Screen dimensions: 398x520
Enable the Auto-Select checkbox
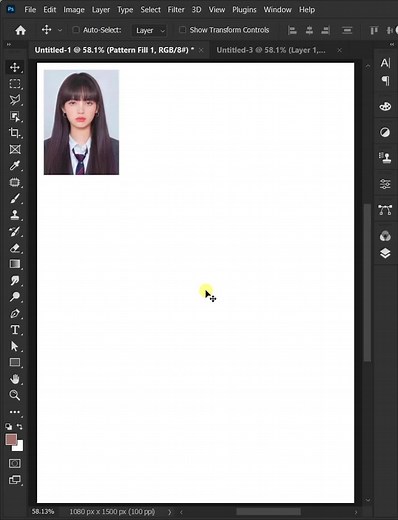click(76, 30)
